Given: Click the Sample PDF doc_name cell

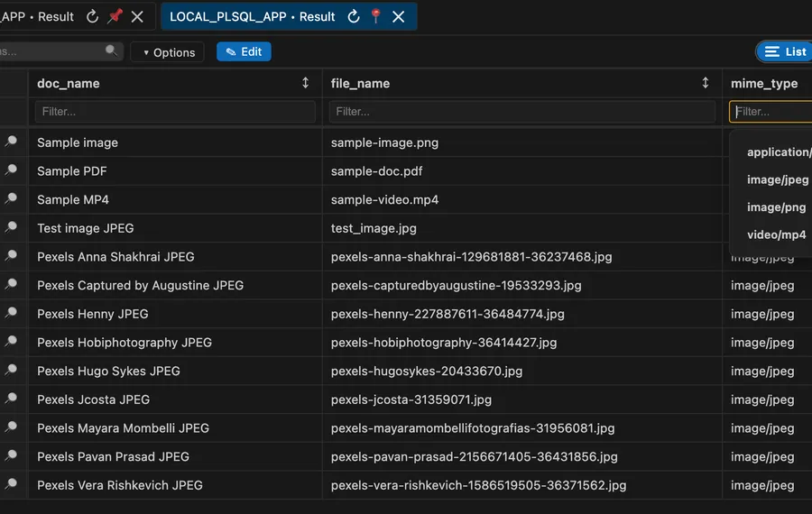Looking at the screenshot, I should point(175,170).
